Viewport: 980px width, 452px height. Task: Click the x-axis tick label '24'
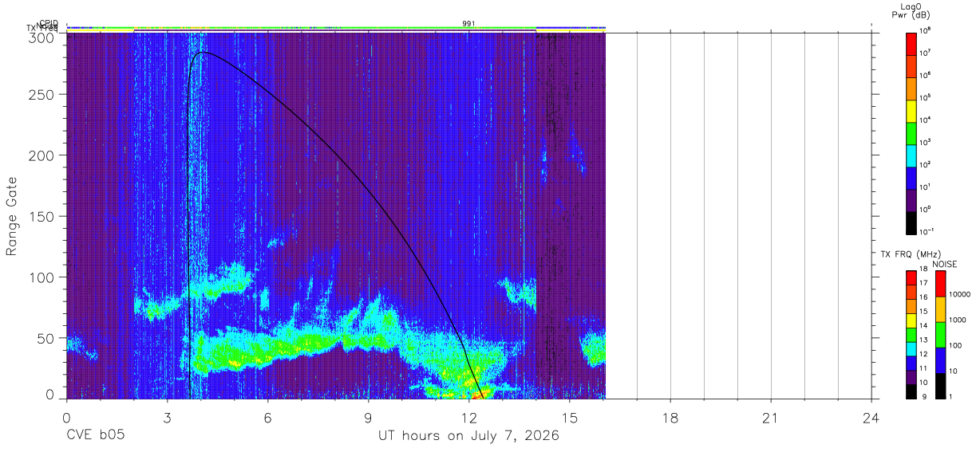871,418
